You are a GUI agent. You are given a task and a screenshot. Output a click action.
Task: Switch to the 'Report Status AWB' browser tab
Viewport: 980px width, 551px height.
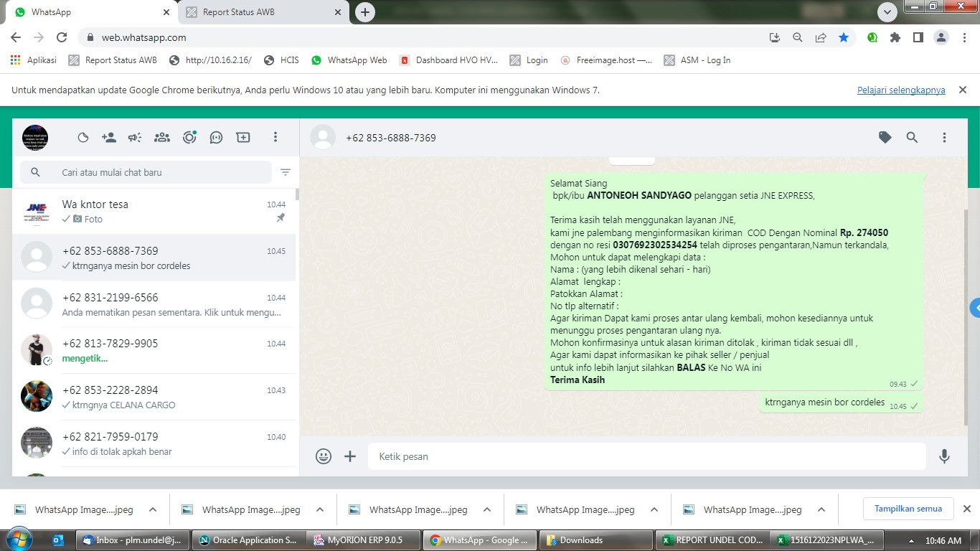point(263,12)
